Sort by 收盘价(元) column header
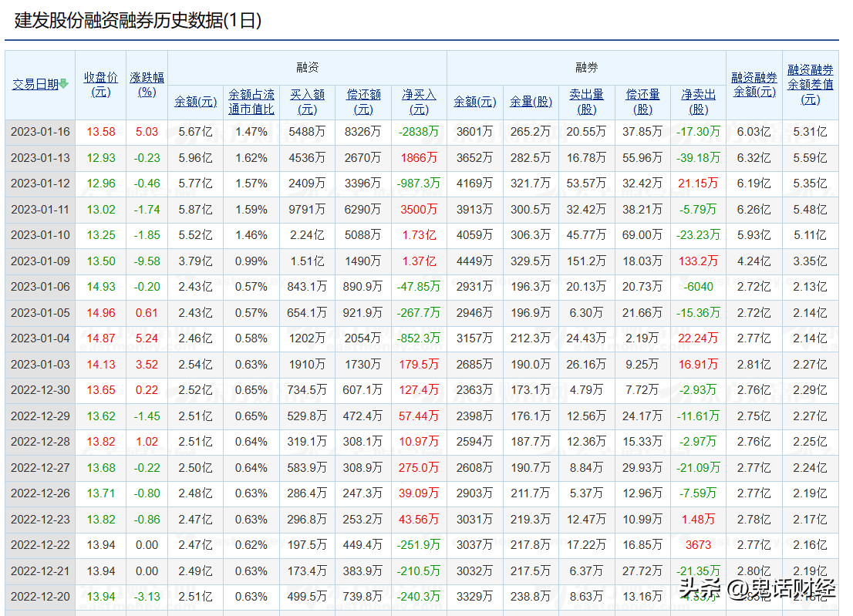This screenshot has width=853, height=616. pyautogui.click(x=100, y=84)
